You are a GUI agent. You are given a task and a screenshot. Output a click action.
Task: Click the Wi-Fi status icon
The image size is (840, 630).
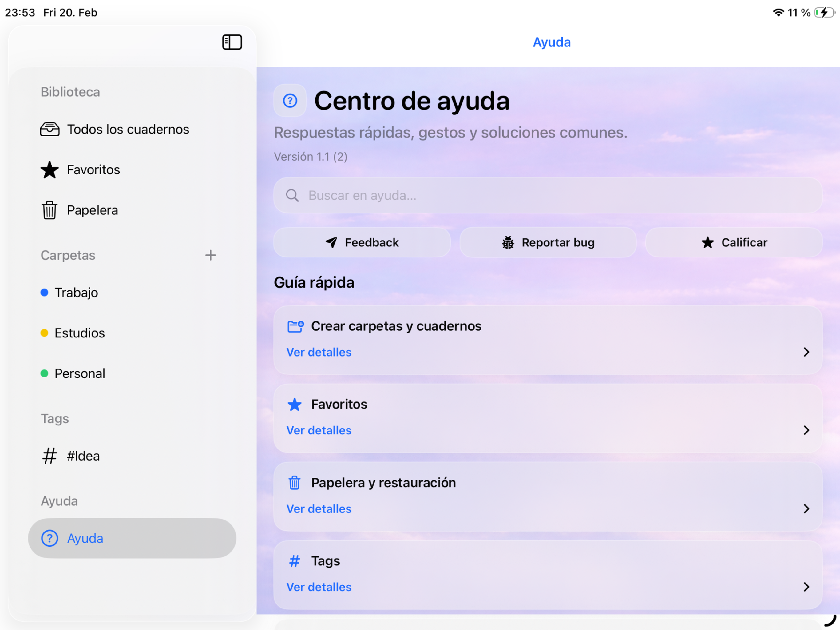point(779,13)
